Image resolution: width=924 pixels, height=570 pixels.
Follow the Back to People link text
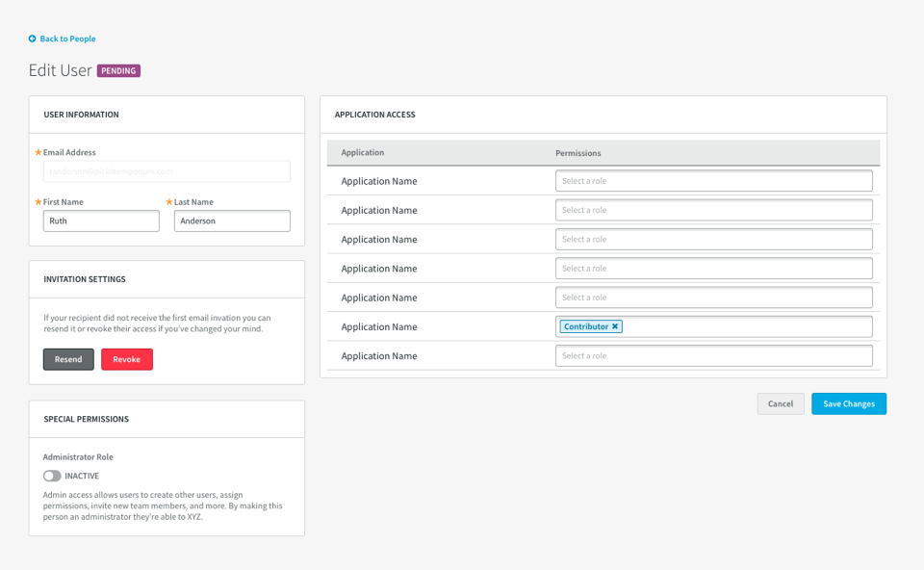pos(67,39)
